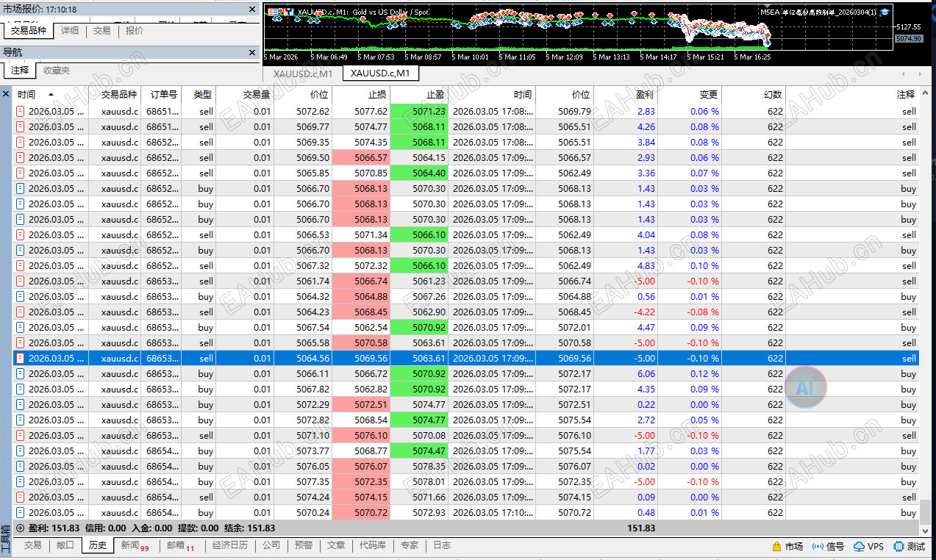Close the toolbox panel with X icon
The width and height of the screenshot is (936, 560).
6,94
